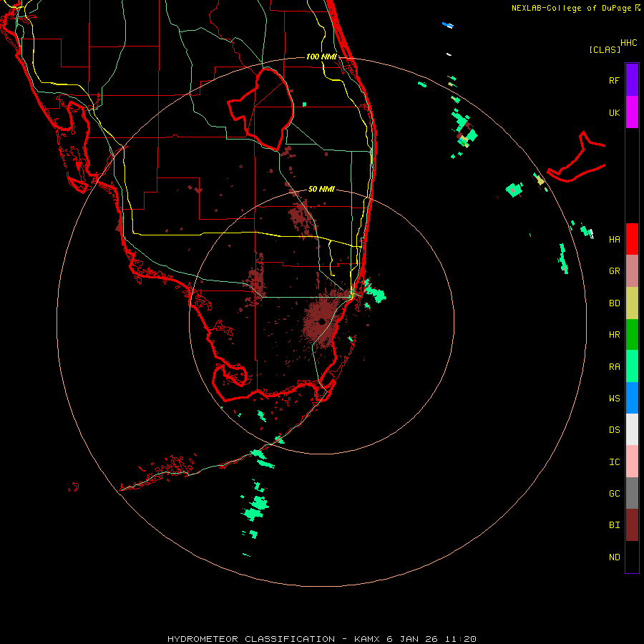Click the red HA color swatch
Viewport: 644px width, 644px height.
pyautogui.click(x=632, y=239)
